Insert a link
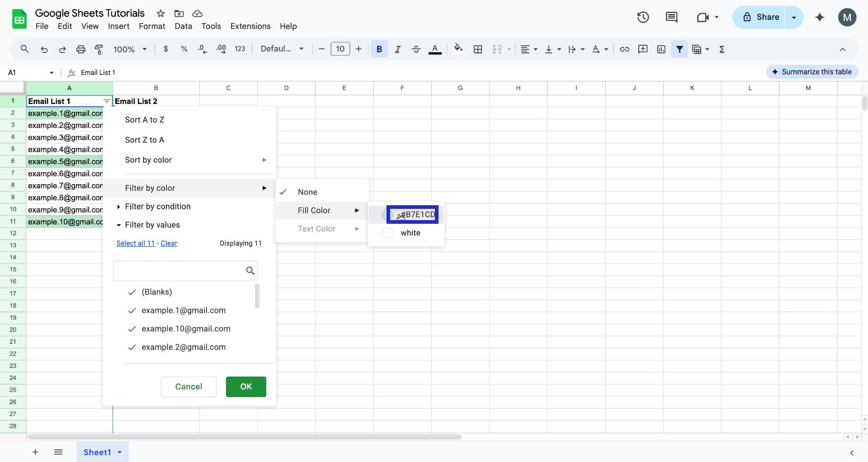This screenshot has width=868, height=462. click(x=624, y=49)
